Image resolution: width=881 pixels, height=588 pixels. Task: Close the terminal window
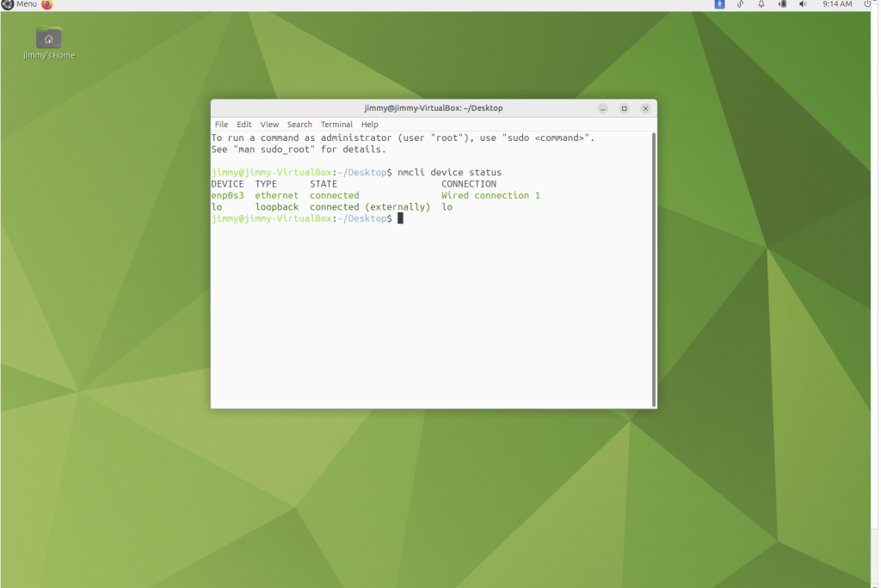tap(645, 108)
